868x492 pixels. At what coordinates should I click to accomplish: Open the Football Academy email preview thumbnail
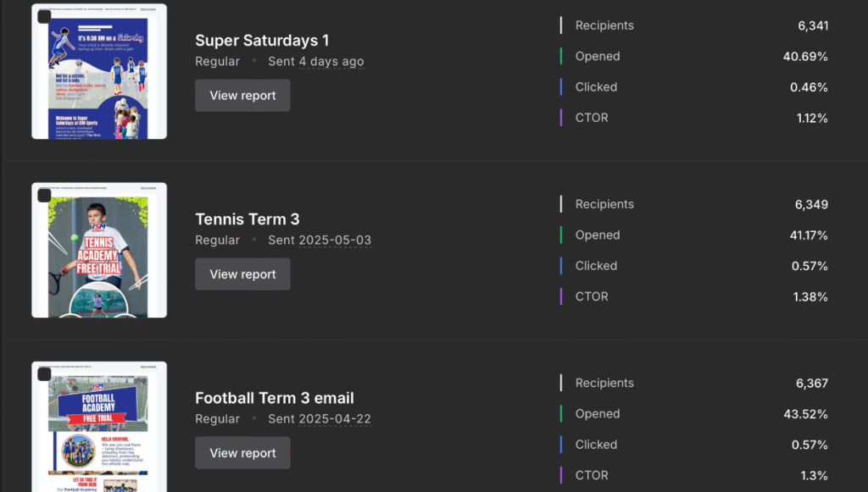(99, 432)
